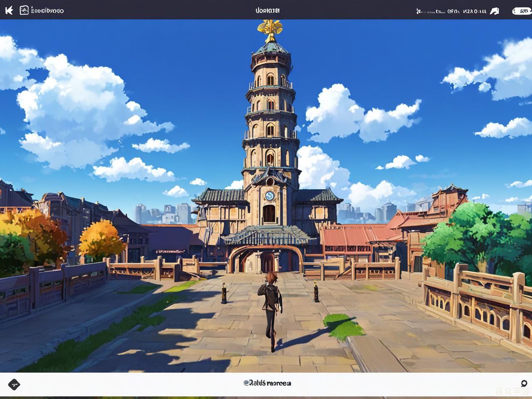The image size is (532, 399).
Task: Click the hand-shaped icon in the top bar
Action: click(494, 11)
